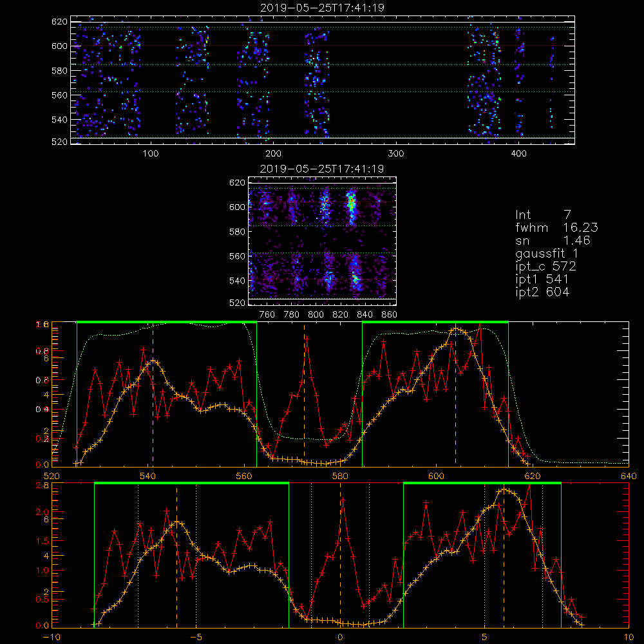Click x-axis label 640 on upper profile plot
The image size is (644, 644).
(629, 477)
